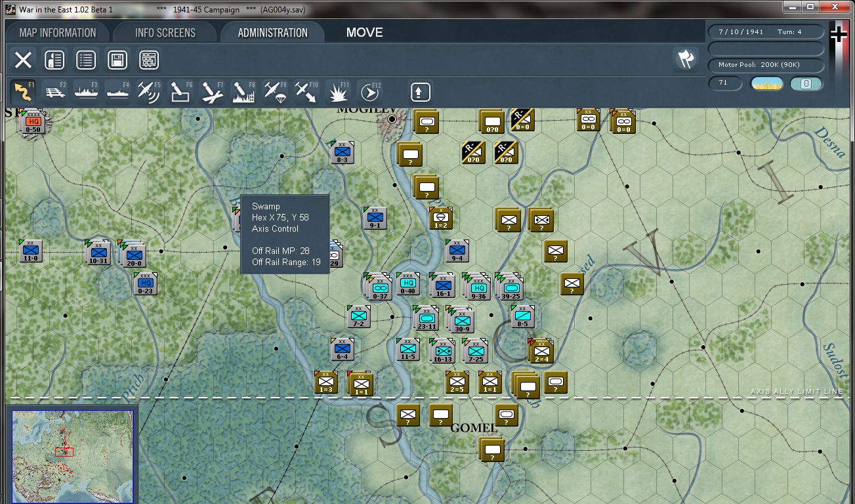The width and height of the screenshot is (855, 504).
Task: Click the F12 end turn arrow icon
Action: tap(370, 92)
